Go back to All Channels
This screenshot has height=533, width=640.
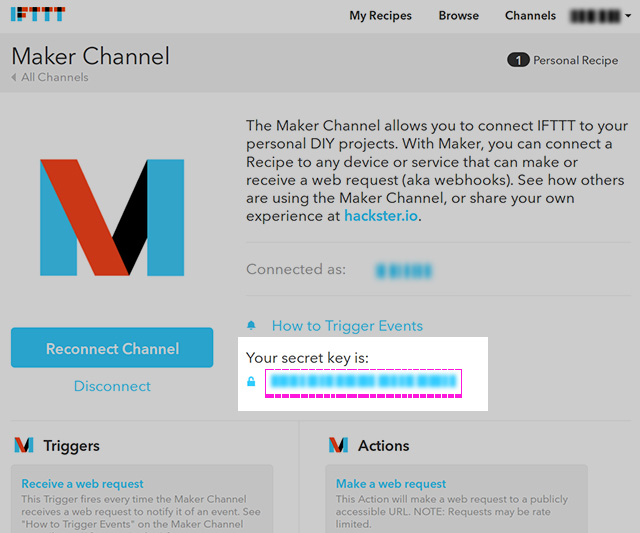(x=55, y=77)
